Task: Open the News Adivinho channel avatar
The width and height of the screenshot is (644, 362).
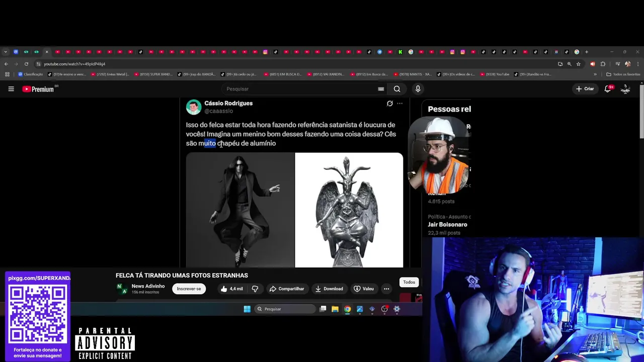Action: 122,289
